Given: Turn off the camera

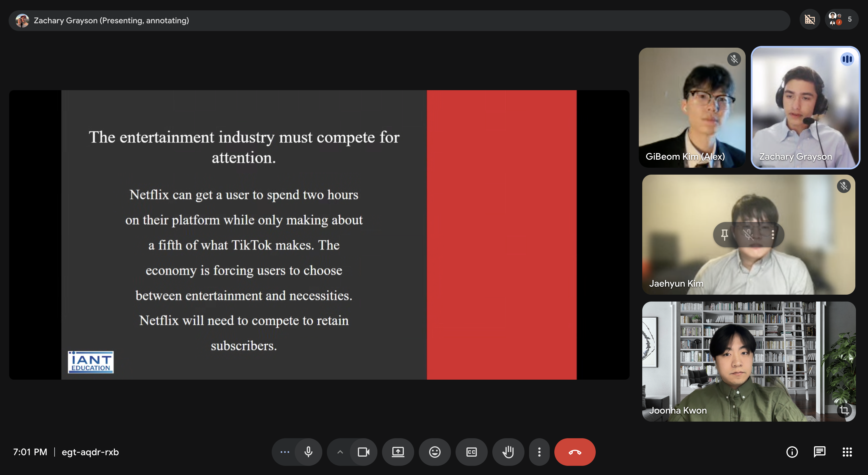Looking at the screenshot, I should tap(363, 452).
